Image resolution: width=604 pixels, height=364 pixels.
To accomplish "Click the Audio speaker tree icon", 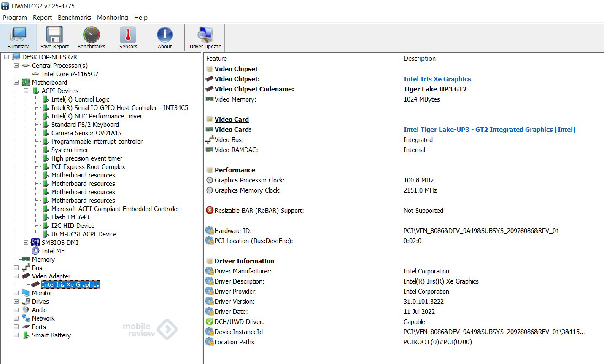I will click(26, 310).
